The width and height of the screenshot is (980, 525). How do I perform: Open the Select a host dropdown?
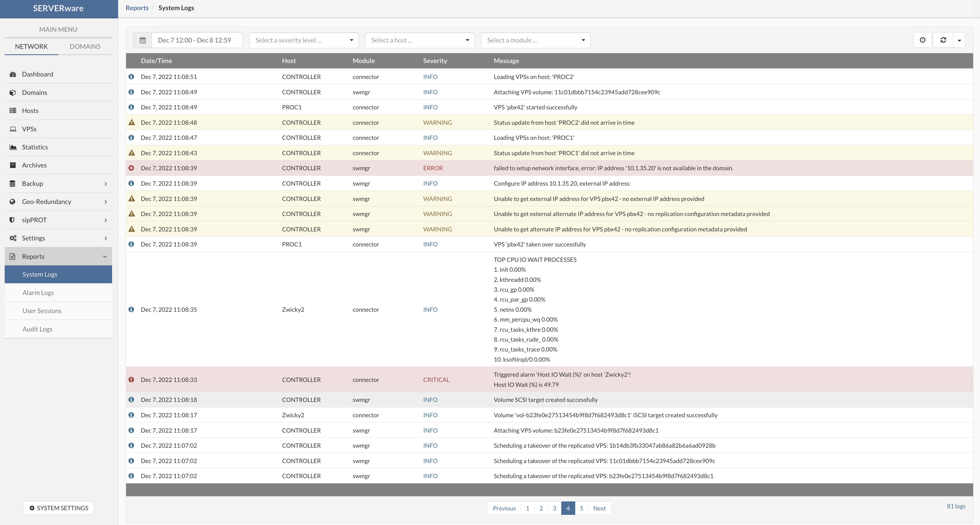pyautogui.click(x=420, y=40)
